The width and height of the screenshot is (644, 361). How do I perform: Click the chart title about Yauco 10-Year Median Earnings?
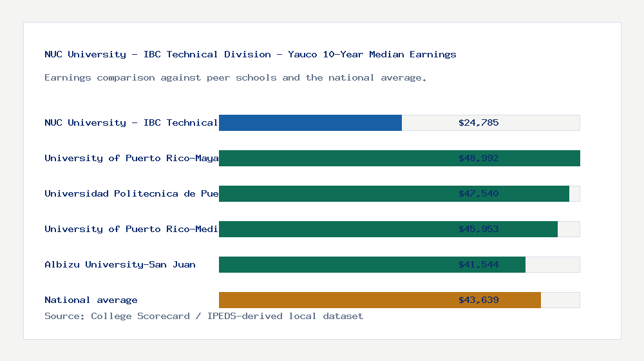tap(250, 54)
